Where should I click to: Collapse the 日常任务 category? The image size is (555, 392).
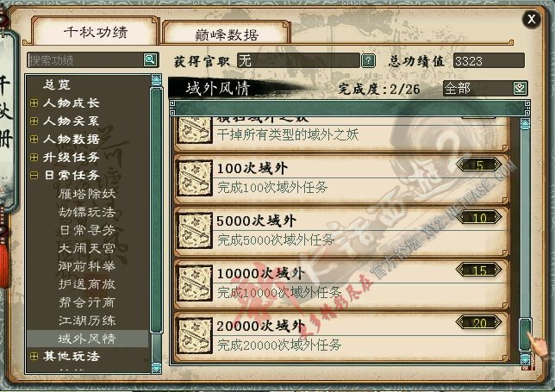pyautogui.click(x=34, y=175)
